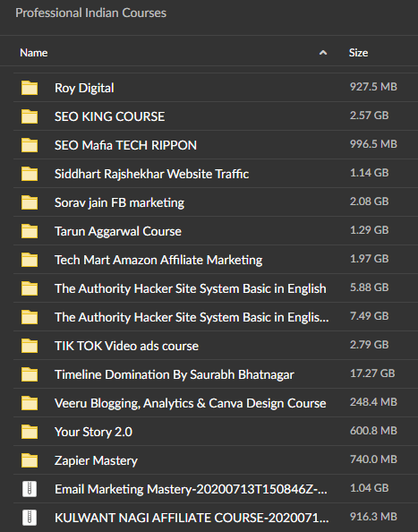
Task: Select Tech Mart Amazon Affiliate Marketing name
Action: [x=158, y=260]
